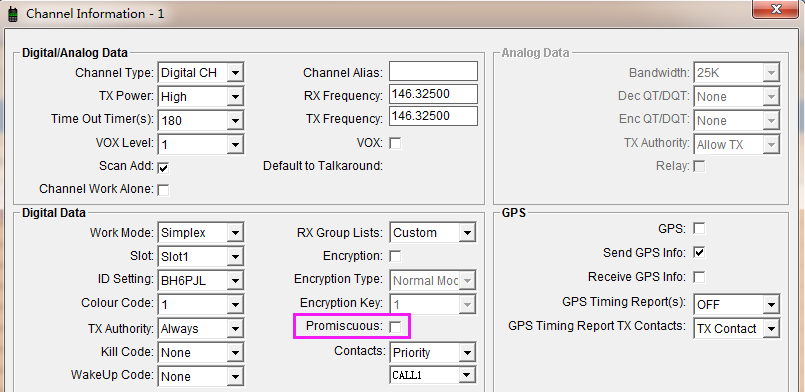Click the Channel Alias input field
Image resolution: width=805 pixels, height=392 pixels.
[x=433, y=71]
